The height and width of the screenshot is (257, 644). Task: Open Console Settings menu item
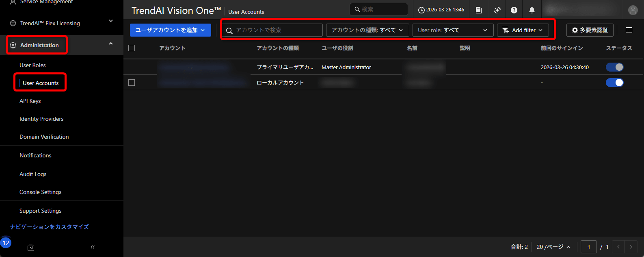tap(41, 192)
